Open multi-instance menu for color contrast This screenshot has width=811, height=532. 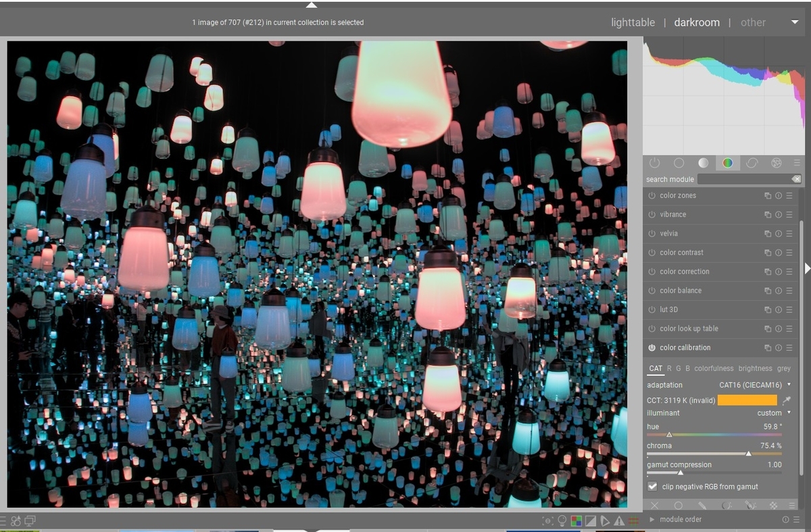tap(768, 252)
